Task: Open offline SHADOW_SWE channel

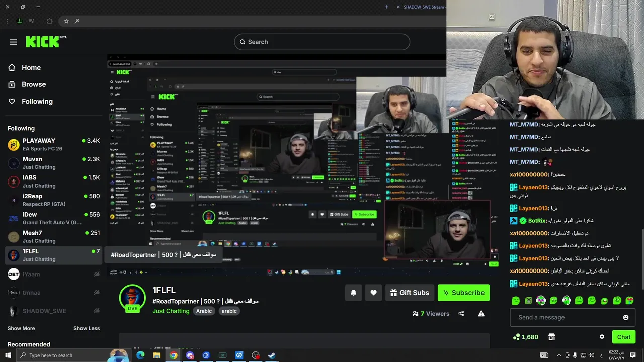Action: 53,311
